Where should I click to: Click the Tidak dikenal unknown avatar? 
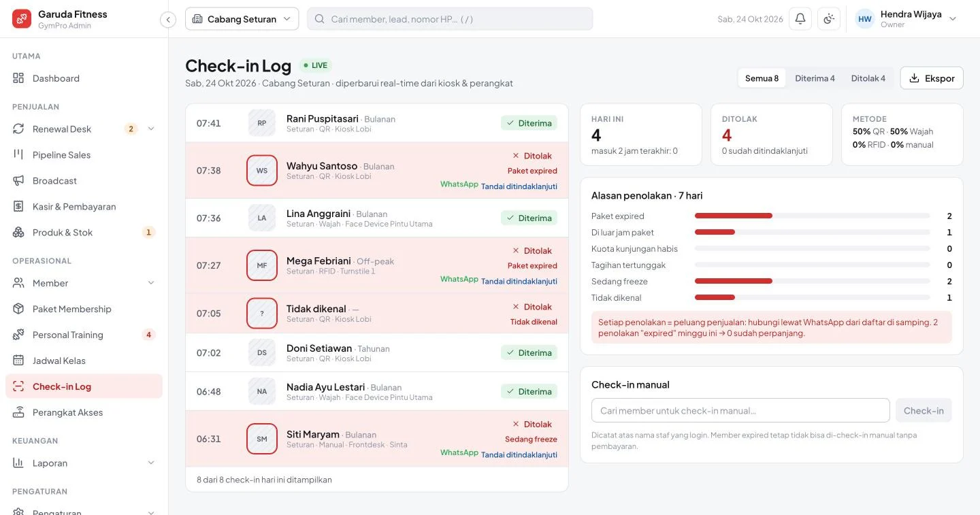coord(262,314)
